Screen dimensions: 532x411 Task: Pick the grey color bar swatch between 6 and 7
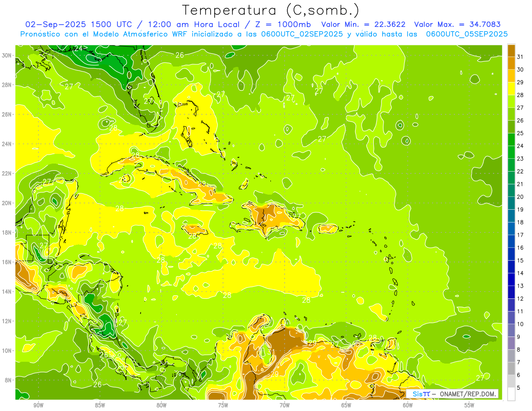pyautogui.click(x=511, y=369)
